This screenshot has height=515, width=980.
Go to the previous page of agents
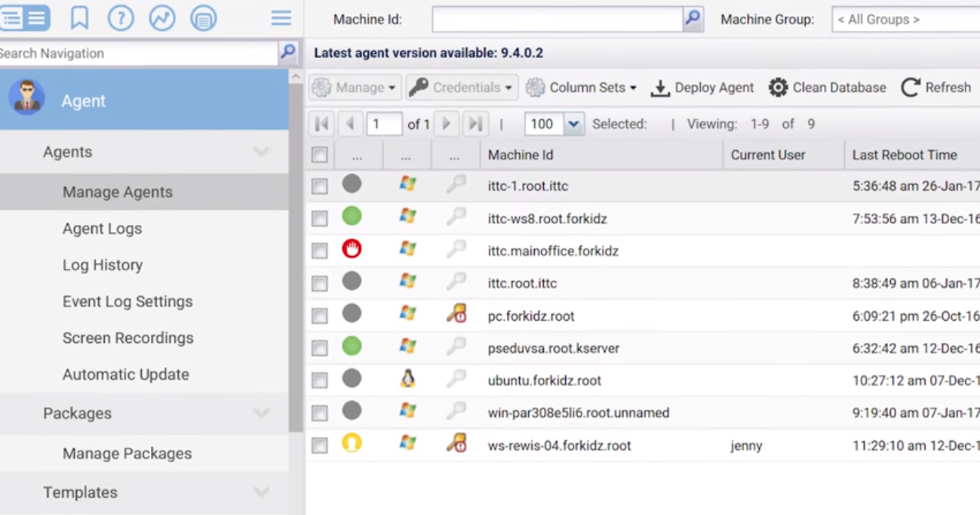coord(349,124)
